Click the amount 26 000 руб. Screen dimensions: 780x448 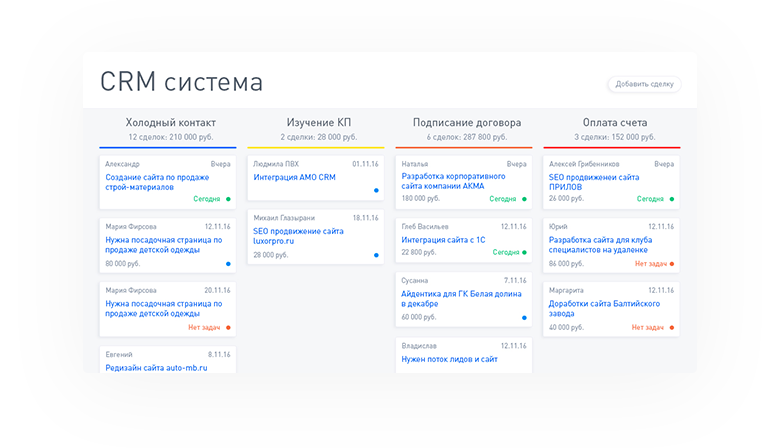tap(566, 198)
